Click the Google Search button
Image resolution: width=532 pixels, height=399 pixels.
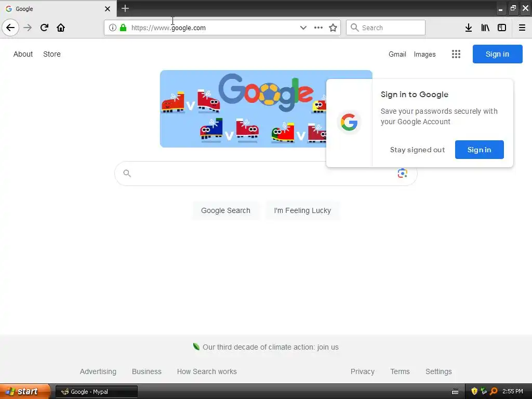(x=225, y=210)
